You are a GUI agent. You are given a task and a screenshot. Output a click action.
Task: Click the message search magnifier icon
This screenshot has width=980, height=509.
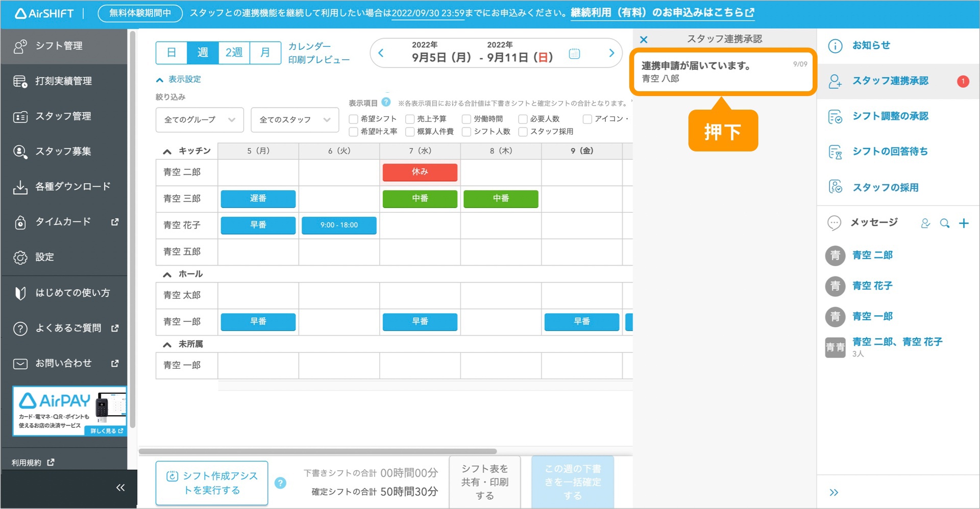(945, 223)
